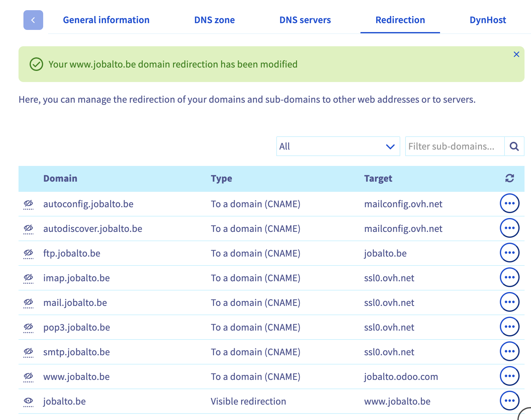Open actions menu for ftp.jobalto.be

pos(509,253)
